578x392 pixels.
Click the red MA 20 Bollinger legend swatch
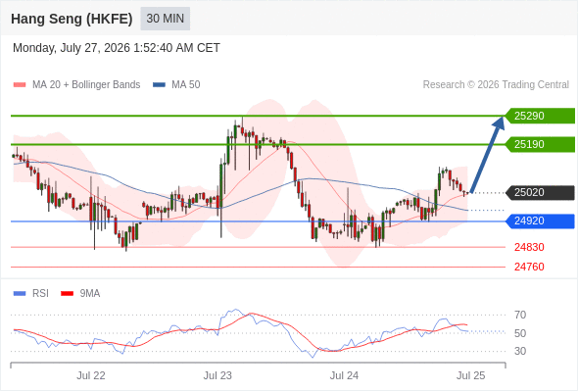click(20, 85)
